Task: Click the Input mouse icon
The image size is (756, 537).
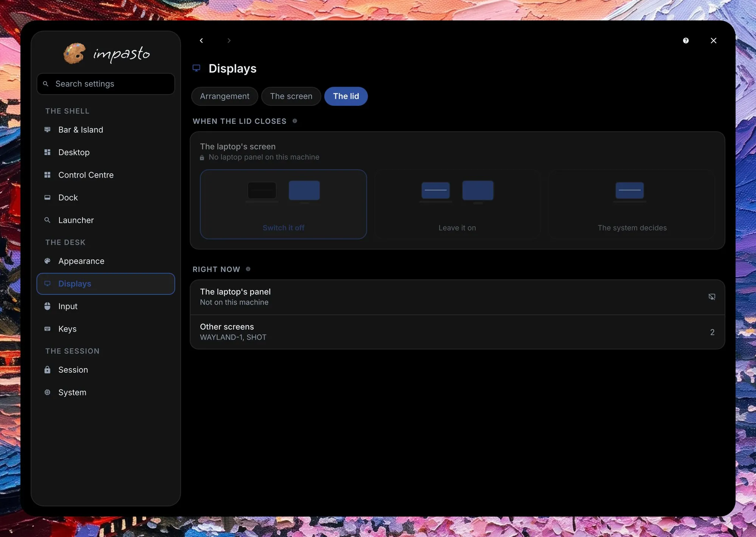Action: (x=47, y=306)
